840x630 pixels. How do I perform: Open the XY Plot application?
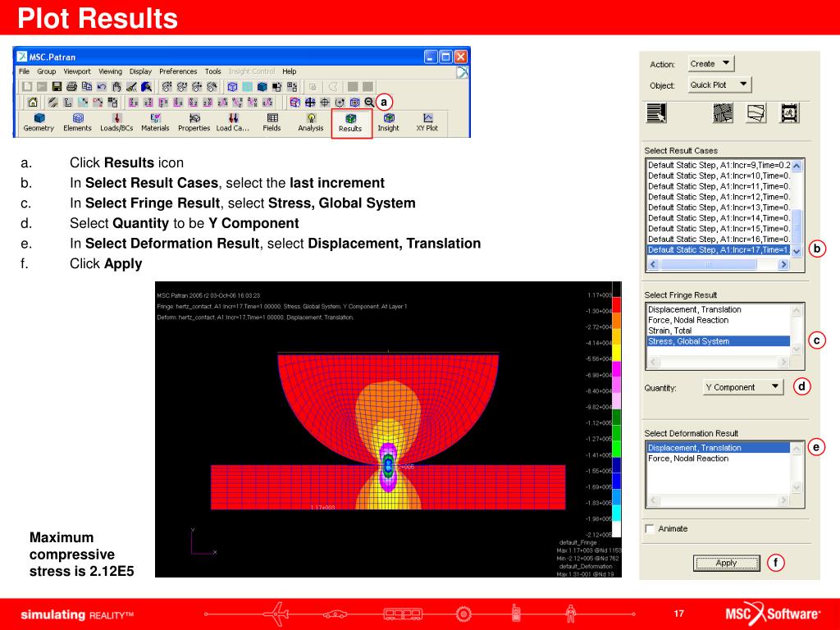tap(427, 123)
